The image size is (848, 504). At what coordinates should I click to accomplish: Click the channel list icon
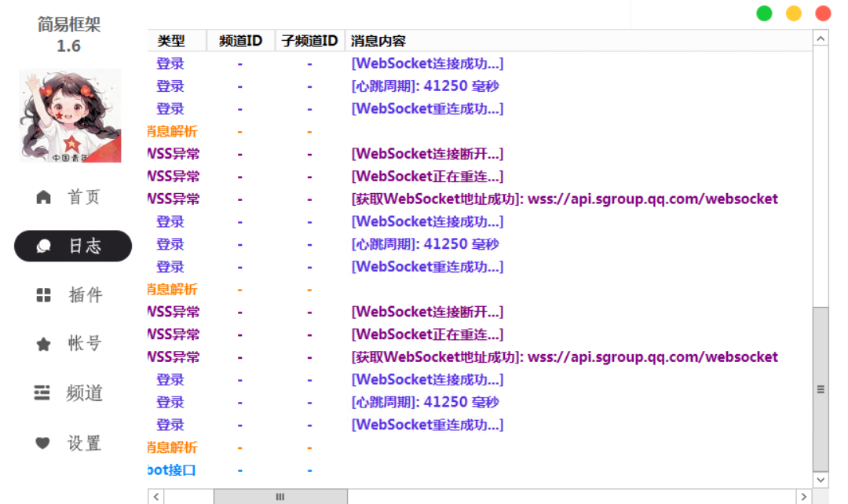pyautogui.click(x=42, y=393)
